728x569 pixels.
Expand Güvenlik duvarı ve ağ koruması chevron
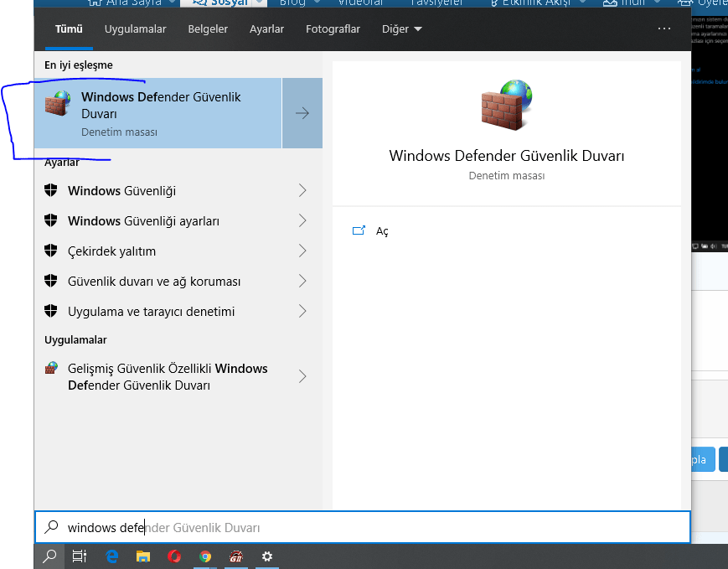pos(302,281)
